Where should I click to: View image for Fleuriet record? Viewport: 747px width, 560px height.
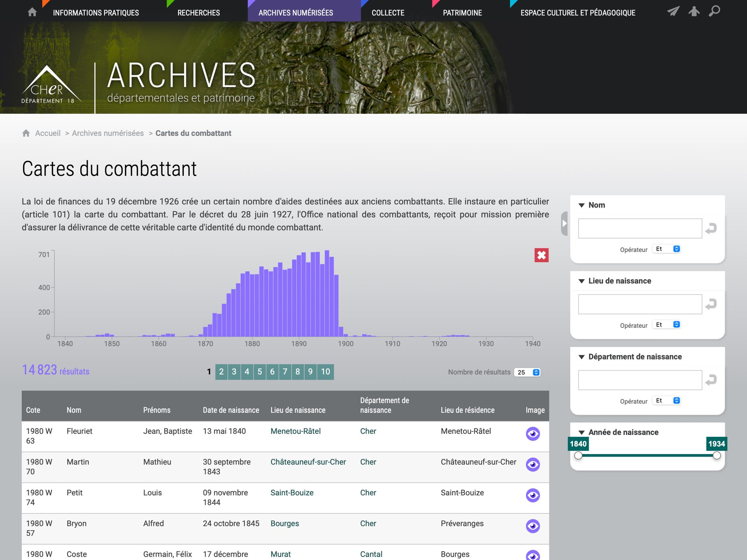click(533, 434)
